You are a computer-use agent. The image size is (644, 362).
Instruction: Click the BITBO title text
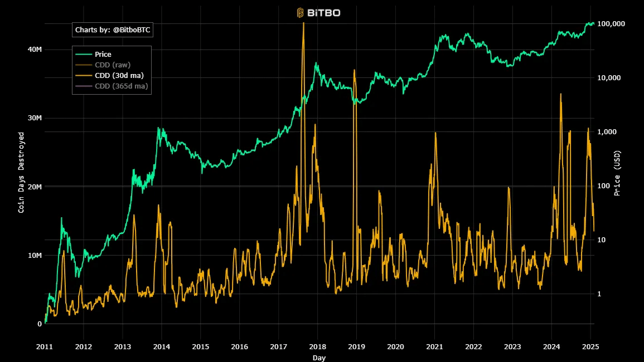(324, 13)
